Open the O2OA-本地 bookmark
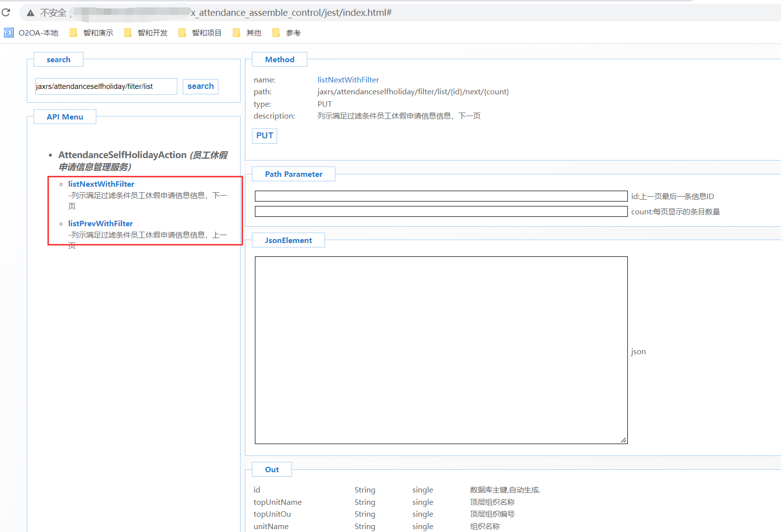Viewport: 781px width, 532px height. tap(32, 33)
